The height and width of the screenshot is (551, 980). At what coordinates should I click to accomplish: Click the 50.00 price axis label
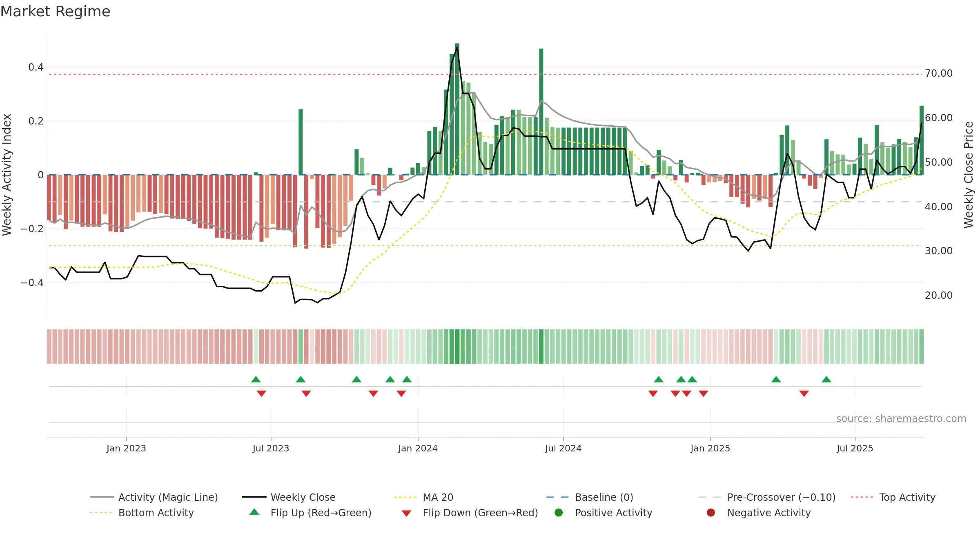(x=938, y=162)
